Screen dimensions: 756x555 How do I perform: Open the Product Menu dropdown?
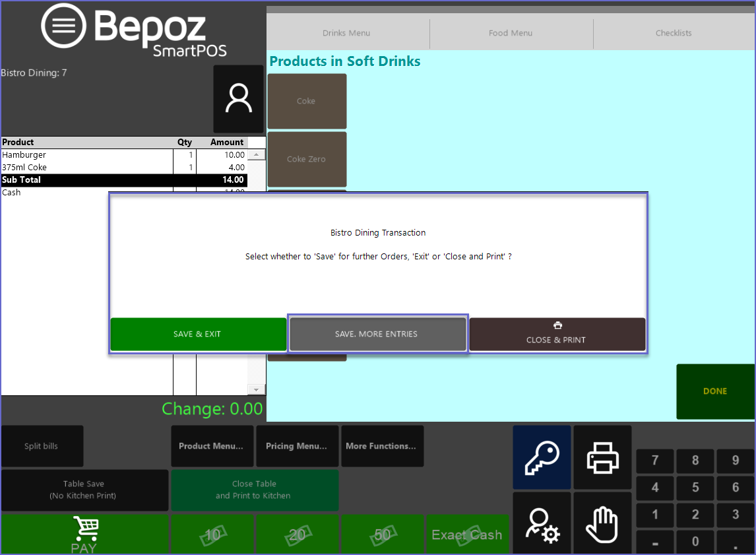[212, 446]
